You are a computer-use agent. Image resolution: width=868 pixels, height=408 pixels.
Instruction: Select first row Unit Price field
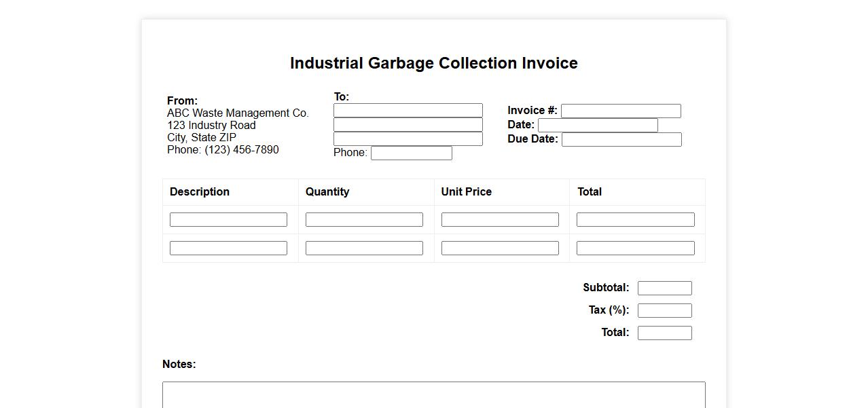click(500, 220)
